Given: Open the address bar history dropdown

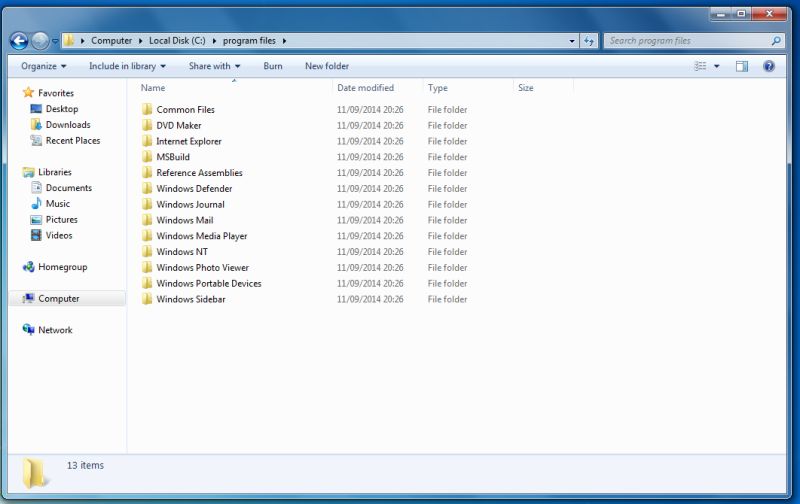Looking at the screenshot, I should (x=572, y=41).
